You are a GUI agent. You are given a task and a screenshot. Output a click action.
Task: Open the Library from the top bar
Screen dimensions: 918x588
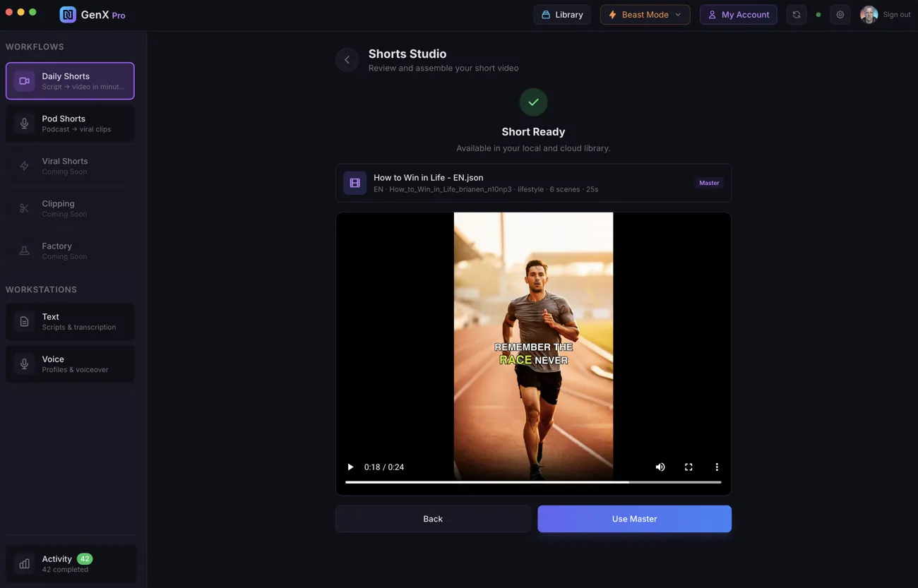562,14
